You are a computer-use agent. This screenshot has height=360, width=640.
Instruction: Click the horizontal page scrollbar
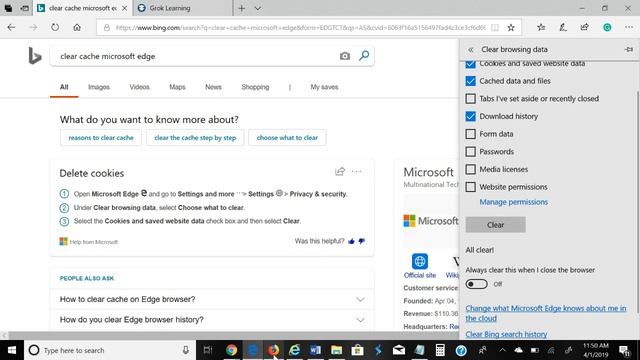coord(233,336)
